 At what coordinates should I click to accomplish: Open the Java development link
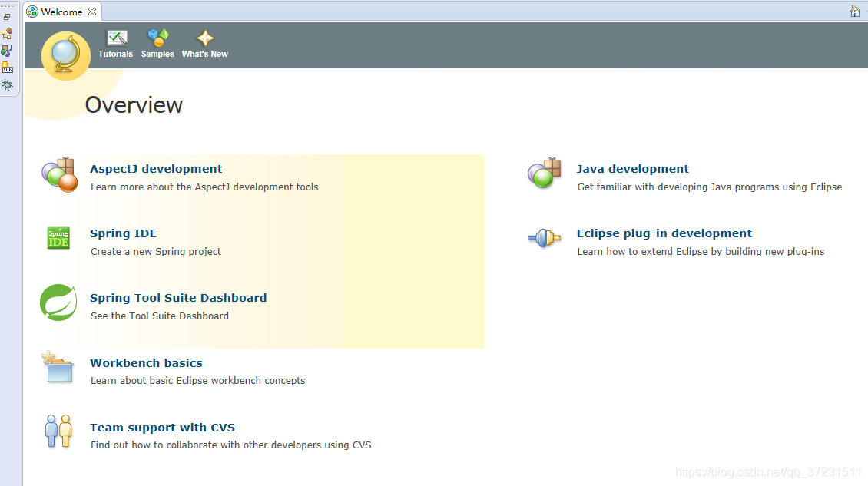pyautogui.click(x=633, y=169)
